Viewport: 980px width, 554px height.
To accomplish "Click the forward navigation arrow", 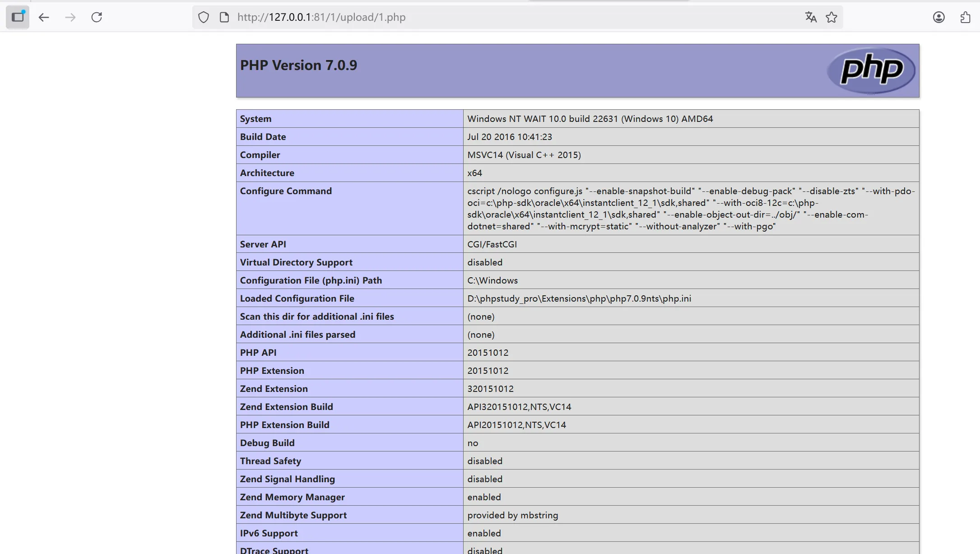I will (x=70, y=17).
